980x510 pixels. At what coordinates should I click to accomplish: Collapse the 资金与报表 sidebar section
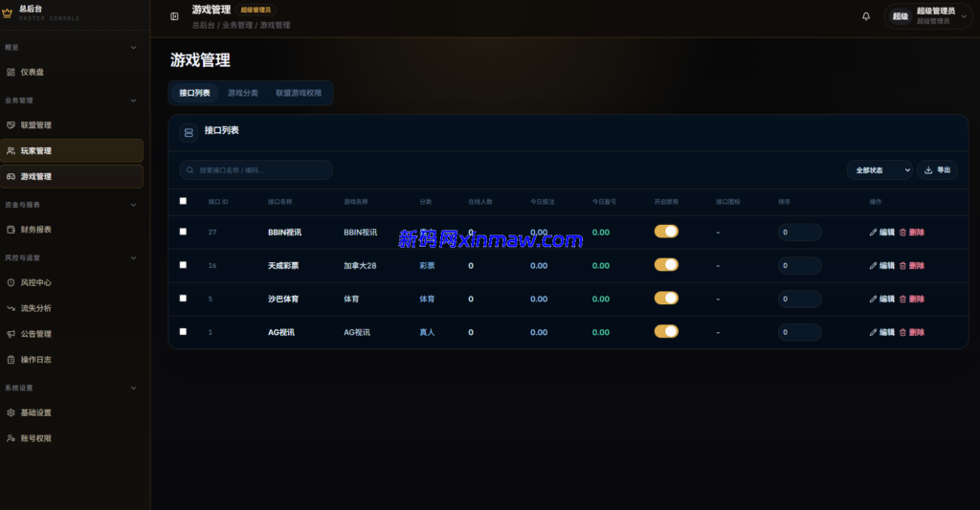pyautogui.click(x=133, y=205)
